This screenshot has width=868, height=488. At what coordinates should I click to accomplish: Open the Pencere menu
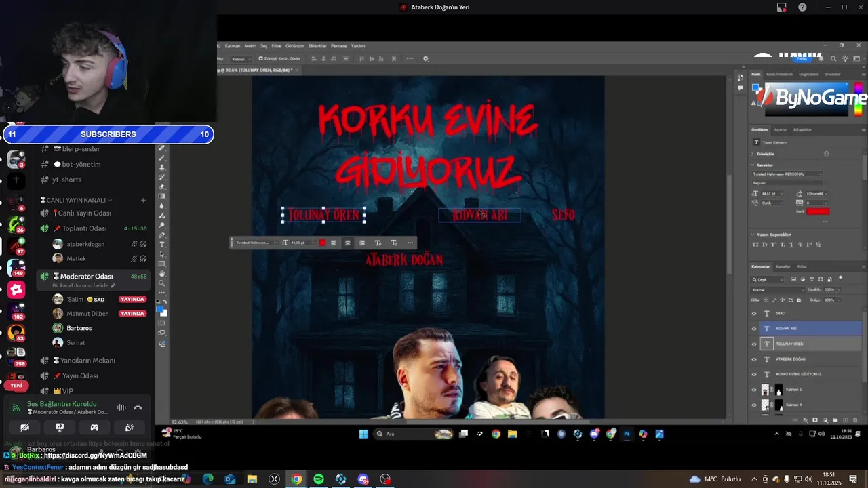click(x=339, y=46)
